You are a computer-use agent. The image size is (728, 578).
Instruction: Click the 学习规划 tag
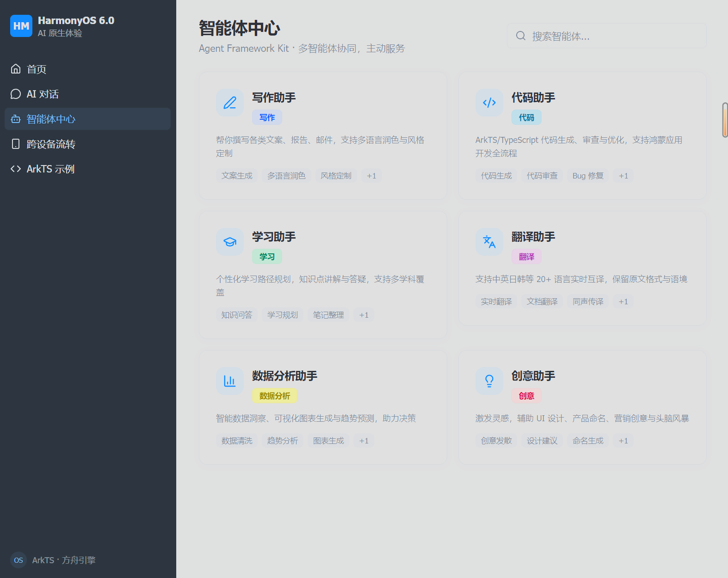pos(283,315)
